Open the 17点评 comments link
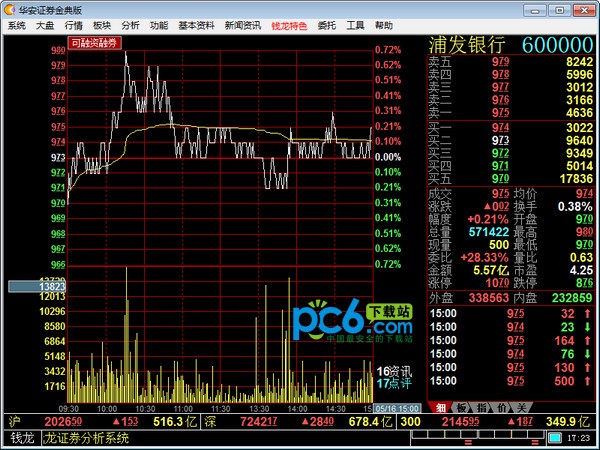This screenshot has width=600, height=450. (388, 384)
